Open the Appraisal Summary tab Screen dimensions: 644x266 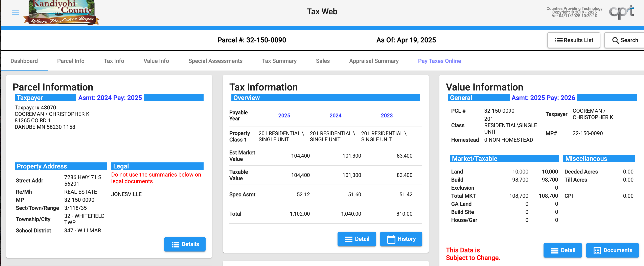tap(374, 61)
